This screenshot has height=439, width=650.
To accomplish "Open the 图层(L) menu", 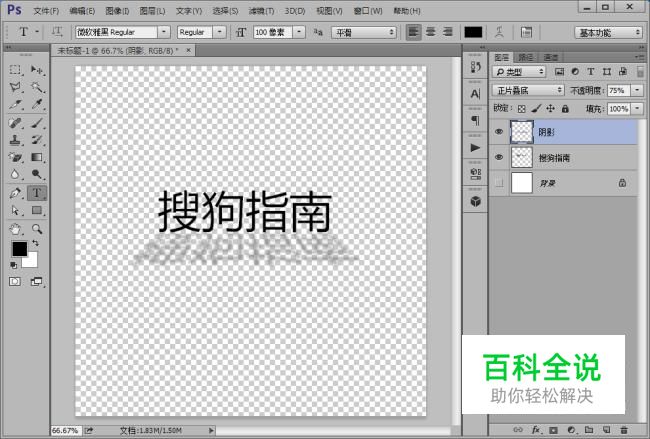I will 153,11.
